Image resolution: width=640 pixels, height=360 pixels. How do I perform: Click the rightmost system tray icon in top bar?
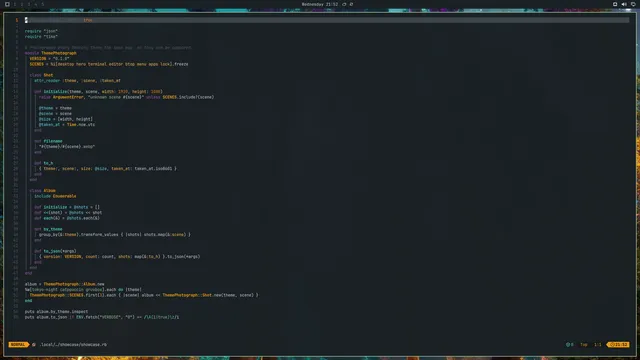(x=633, y=4)
